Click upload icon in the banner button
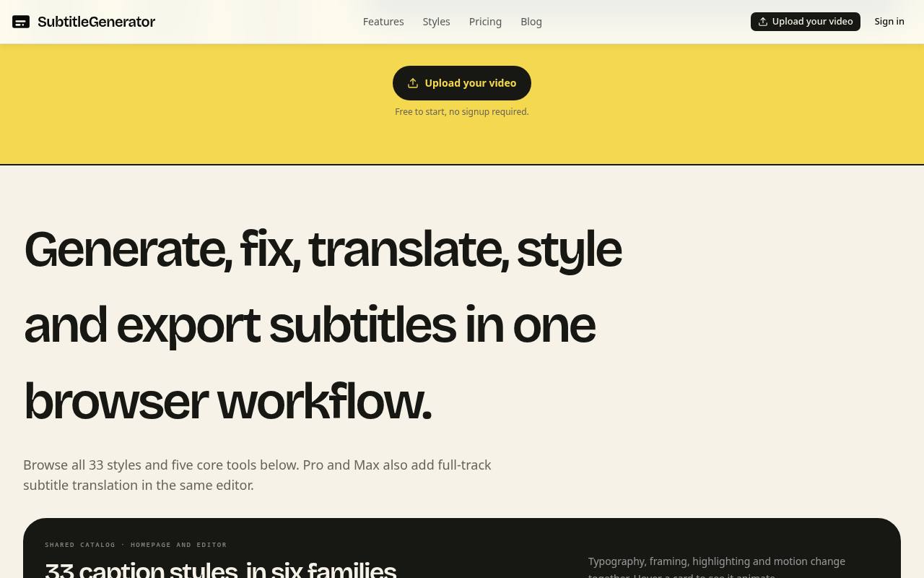The width and height of the screenshot is (924, 578). [413, 83]
